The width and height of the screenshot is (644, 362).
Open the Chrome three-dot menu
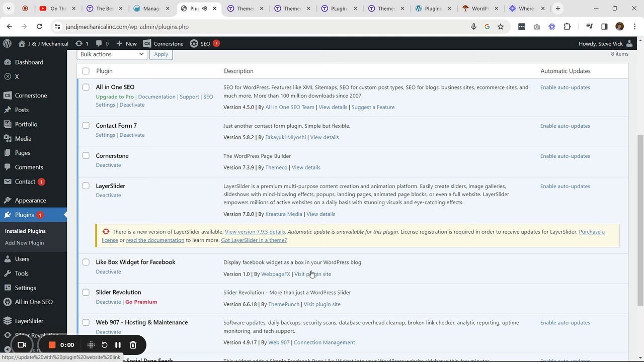(x=634, y=27)
